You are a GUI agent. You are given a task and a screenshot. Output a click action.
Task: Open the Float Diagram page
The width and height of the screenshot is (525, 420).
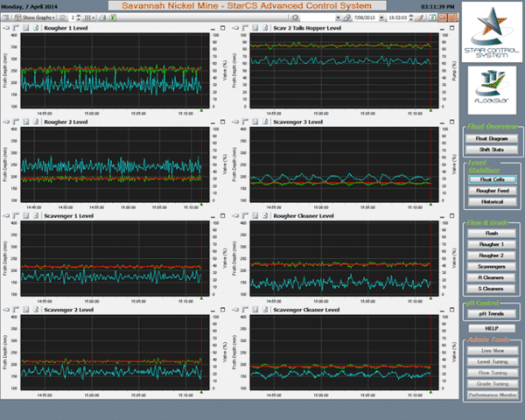click(492, 138)
